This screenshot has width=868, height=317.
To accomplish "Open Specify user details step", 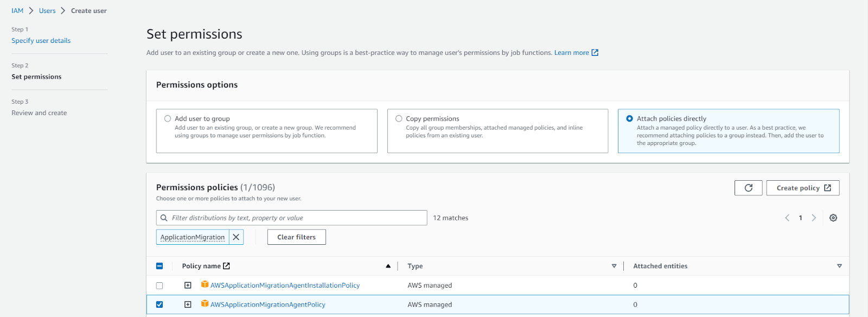I will [x=41, y=41].
